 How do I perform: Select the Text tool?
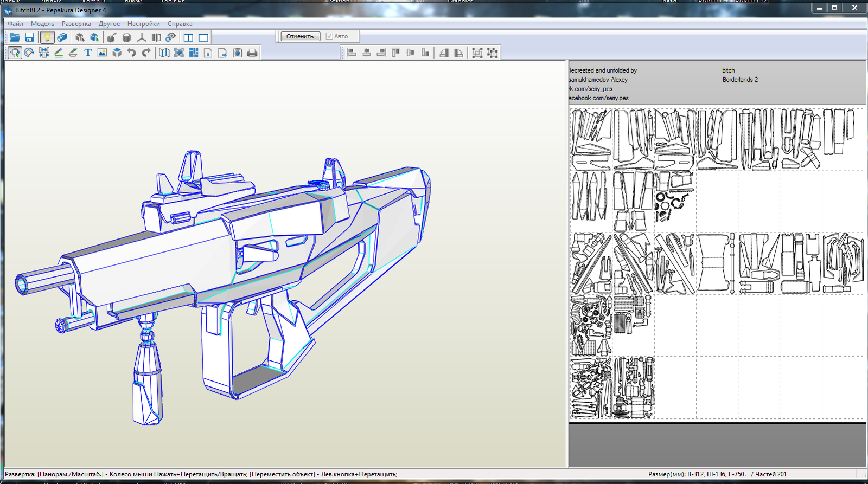[88, 53]
